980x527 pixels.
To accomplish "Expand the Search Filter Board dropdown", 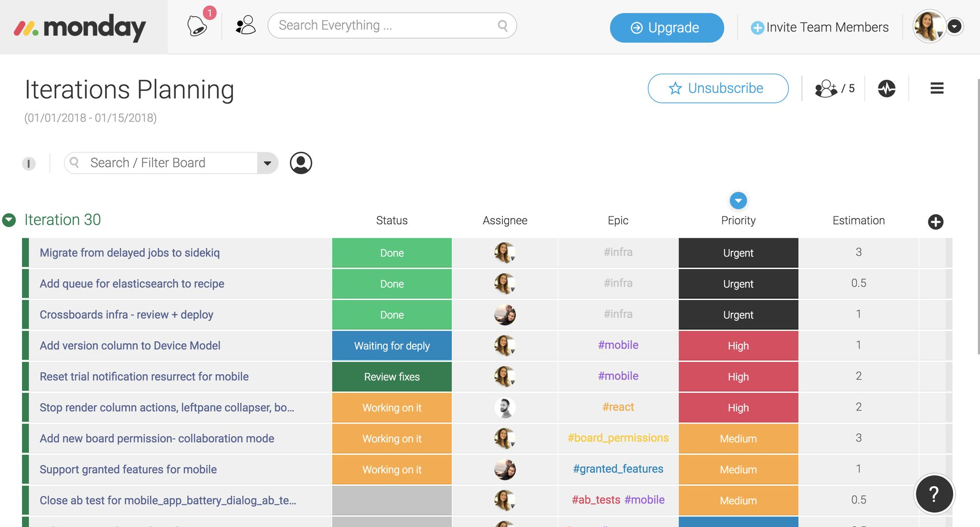I will point(270,163).
